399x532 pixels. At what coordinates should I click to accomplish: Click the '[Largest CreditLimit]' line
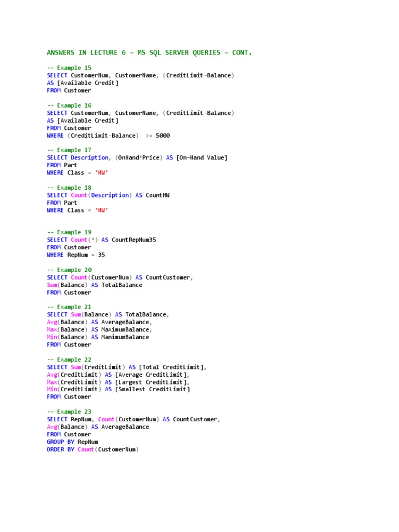118,382
